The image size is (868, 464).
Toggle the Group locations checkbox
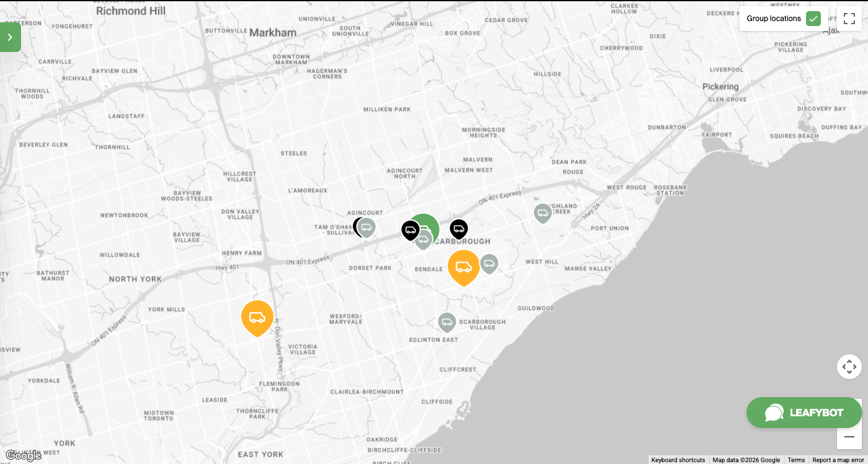coord(813,19)
